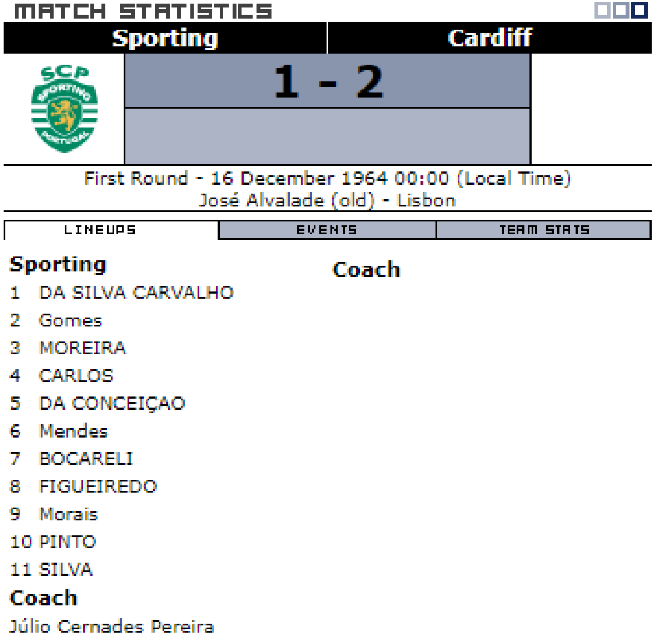
Task: Select player DA CONCEIÇAO
Action: [x=112, y=403]
